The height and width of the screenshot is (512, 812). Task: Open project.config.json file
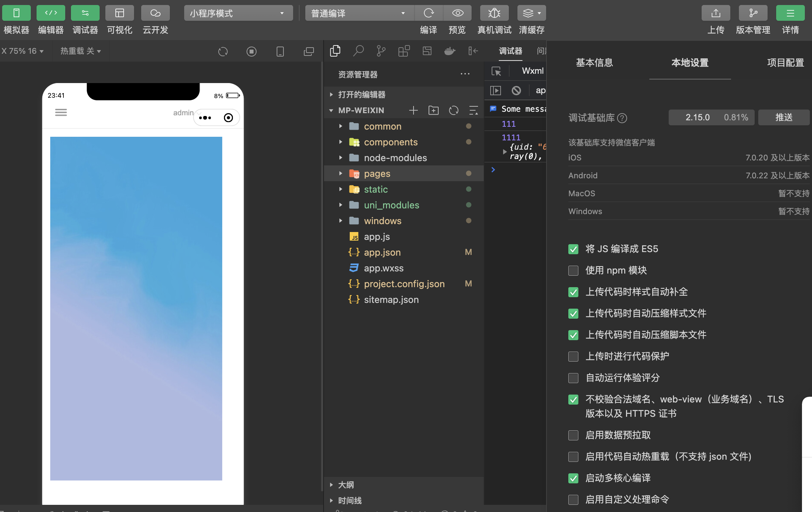pos(404,284)
